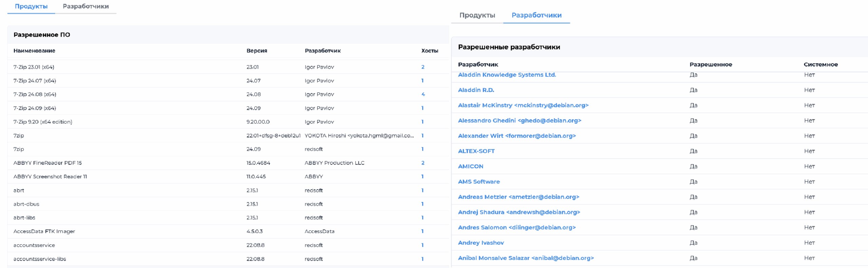Image resolution: width=868 pixels, height=268 pixels.
Task: Click host count for 7-Zip 24.07 (x64)
Action: click(422, 81)
